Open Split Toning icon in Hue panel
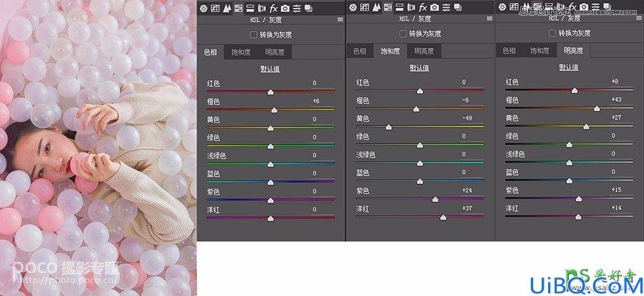The width and height of the screenshot is (644, 296). click(x=250, y=8)
